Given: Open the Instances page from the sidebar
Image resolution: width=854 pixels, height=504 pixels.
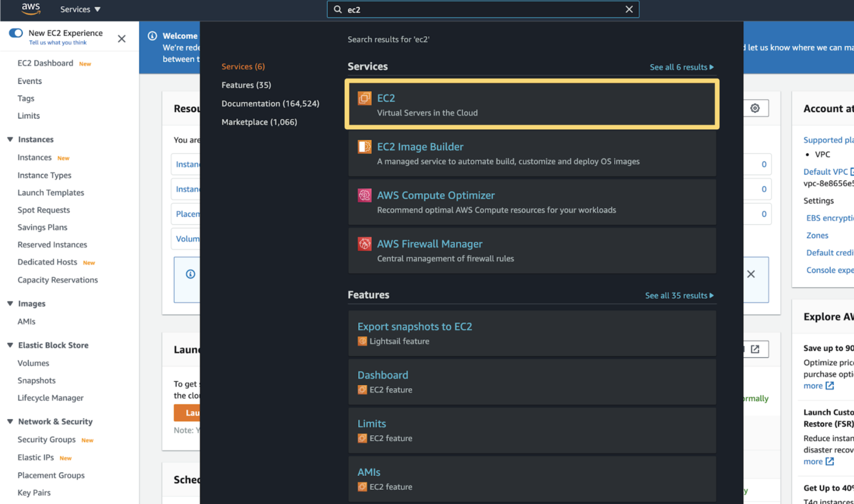Looking at the screenshot, I should [x=35, y=157].
